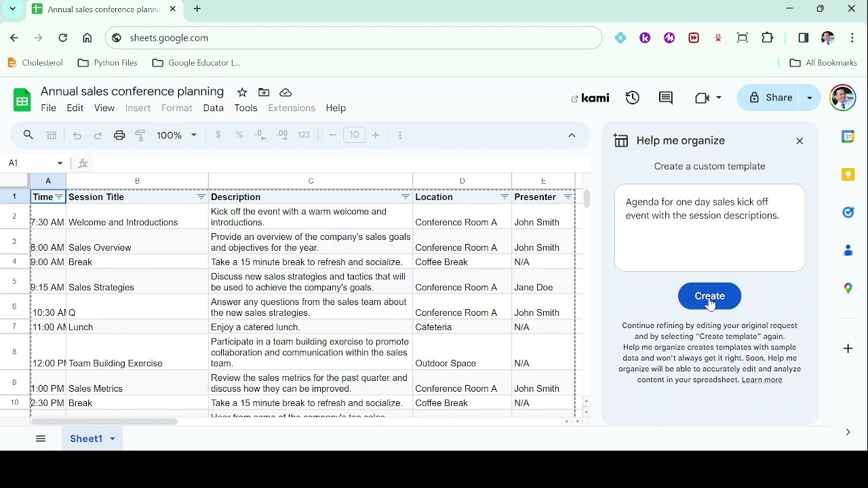Image resolution: width=868 pixels, height=488 pixels.
Task: Open the Help menu
Action: pos(336,108)
